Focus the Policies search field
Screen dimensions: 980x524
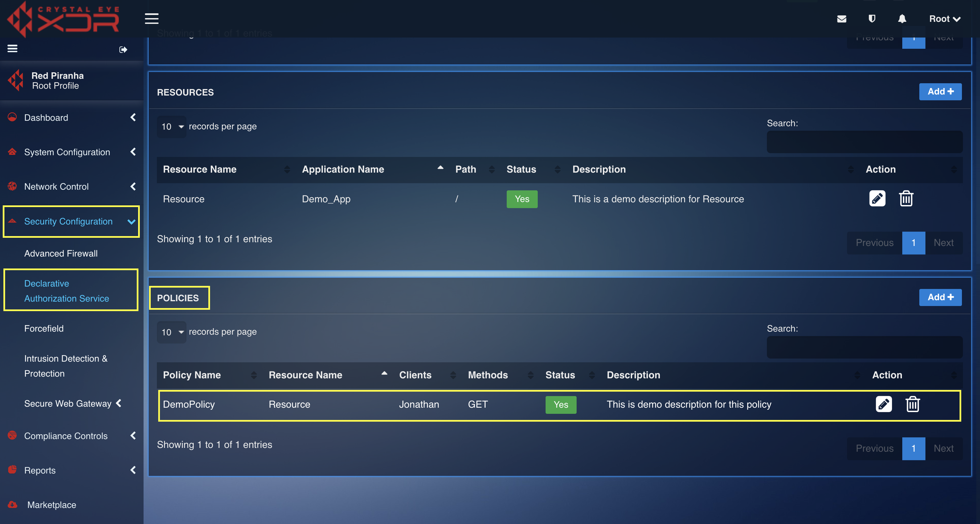(x=864, y=347)
